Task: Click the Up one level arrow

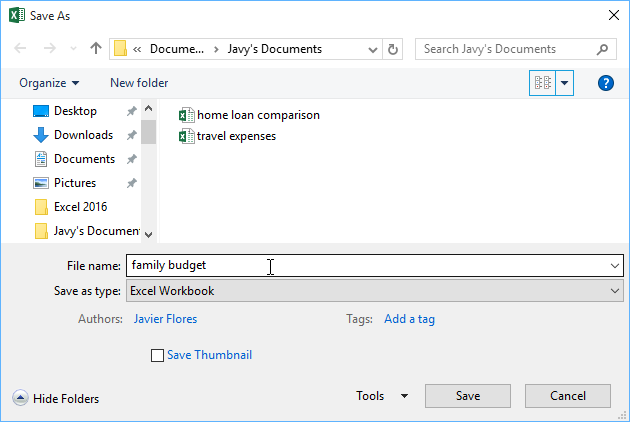Action: pyautogui.click(x=96, y=49)
